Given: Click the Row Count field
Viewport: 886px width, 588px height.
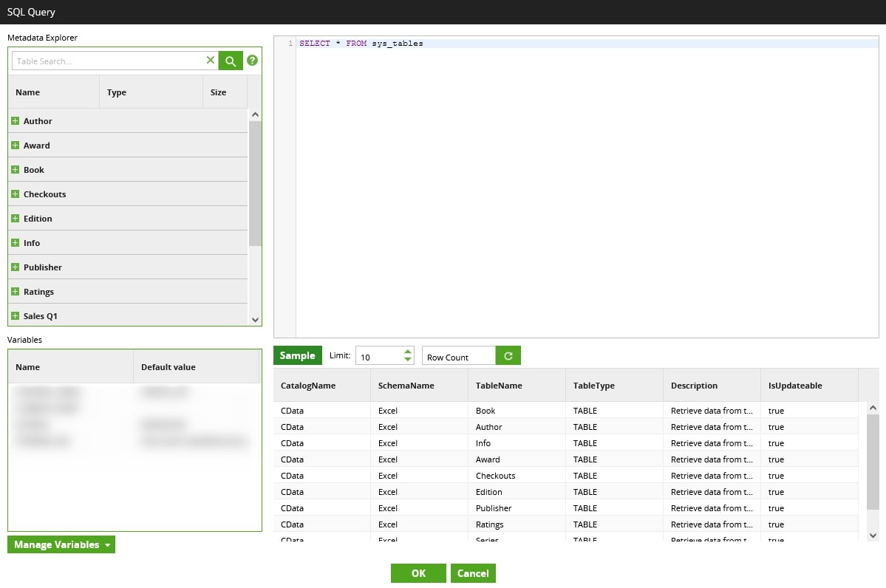Looking at the screenshot, I should pos(458,356).
